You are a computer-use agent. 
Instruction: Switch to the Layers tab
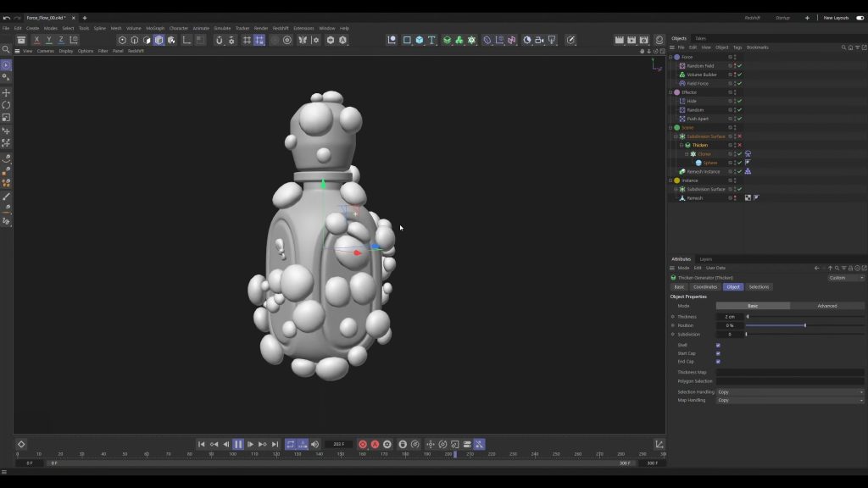click(x=705, y=259)
